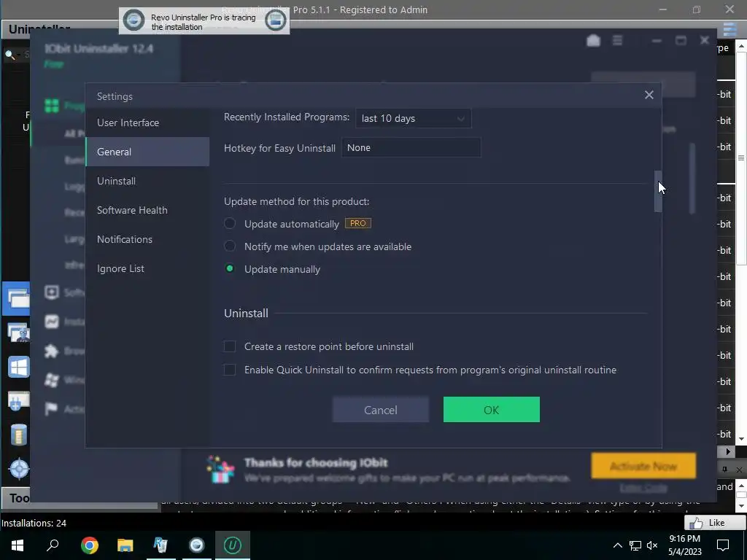Confirm settings with the green OK button
Viewport: 747px width, 560px height.
491,410
